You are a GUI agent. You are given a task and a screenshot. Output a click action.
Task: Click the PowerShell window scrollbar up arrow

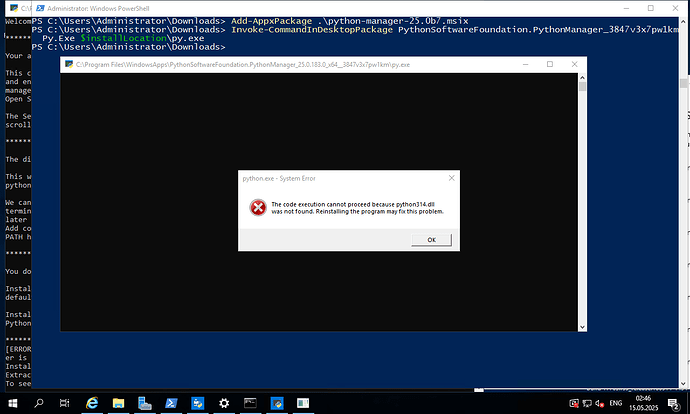pyautogui.click(x=683, y=21)
